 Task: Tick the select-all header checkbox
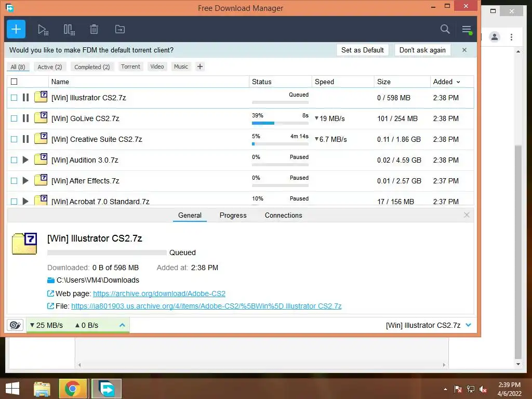coord(14,82)
